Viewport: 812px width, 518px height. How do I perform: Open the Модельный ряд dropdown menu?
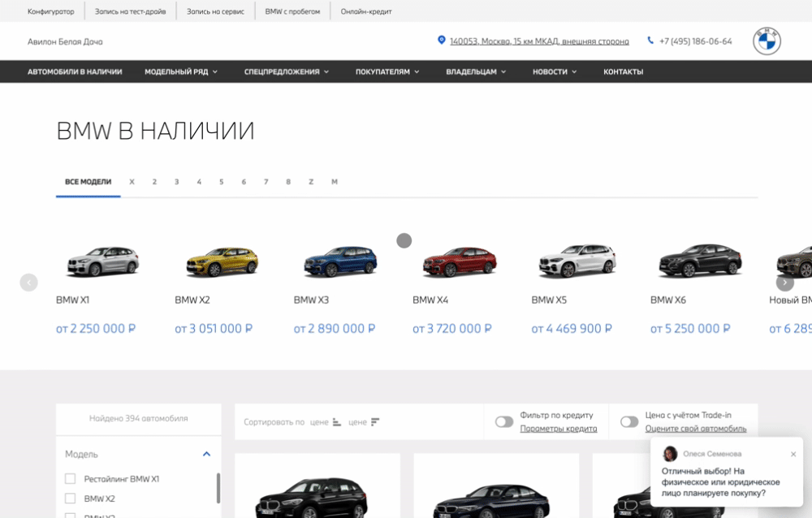tap(181, 71)
